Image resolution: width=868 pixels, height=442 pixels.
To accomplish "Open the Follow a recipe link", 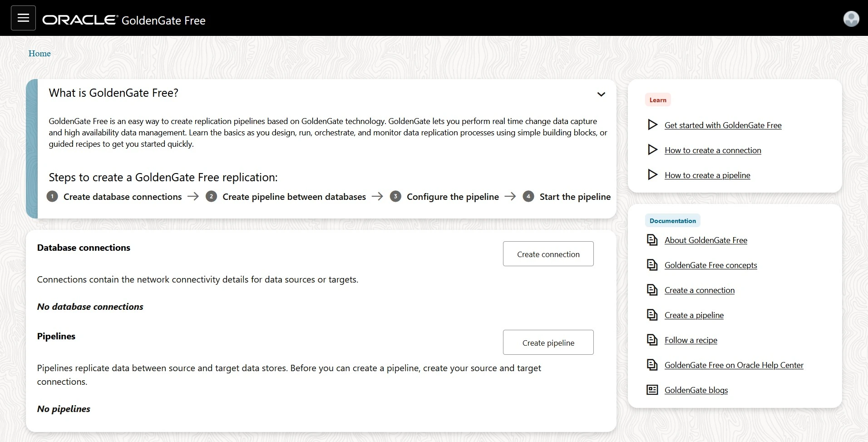I will (691, 340).
